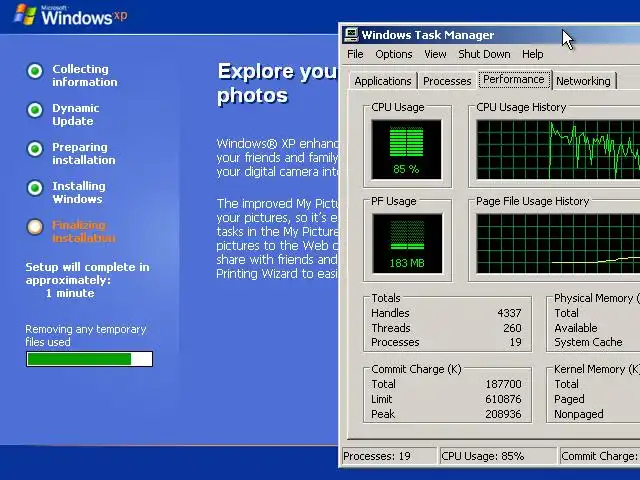640x480 pixels.
Task: Click Commit Charge Total value 187700
Action: [x=503, y=384]
